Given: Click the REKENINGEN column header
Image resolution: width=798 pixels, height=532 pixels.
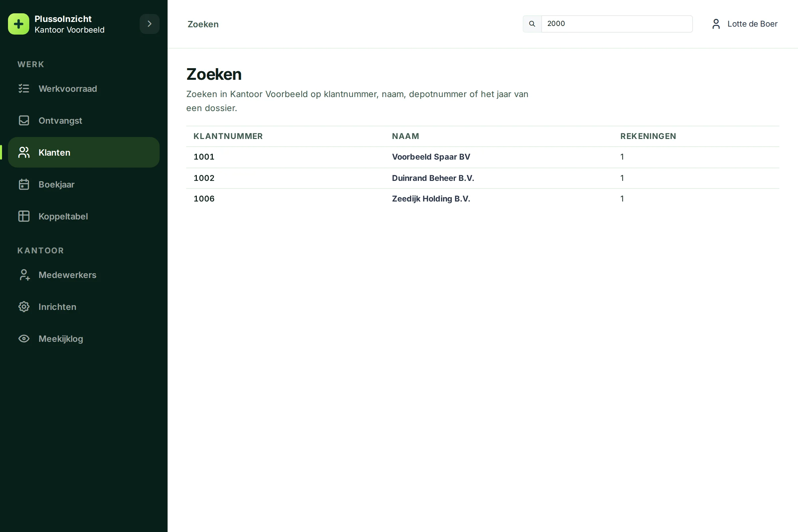Looking at the screenshot, I should 648,136.
